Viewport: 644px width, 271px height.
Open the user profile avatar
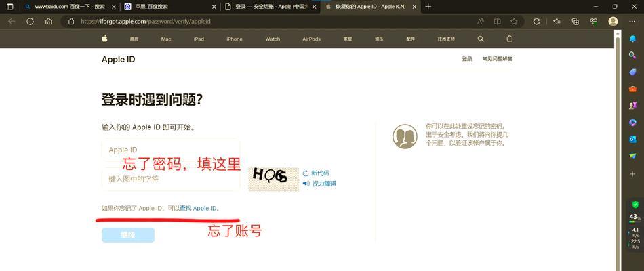click(613, 22)
